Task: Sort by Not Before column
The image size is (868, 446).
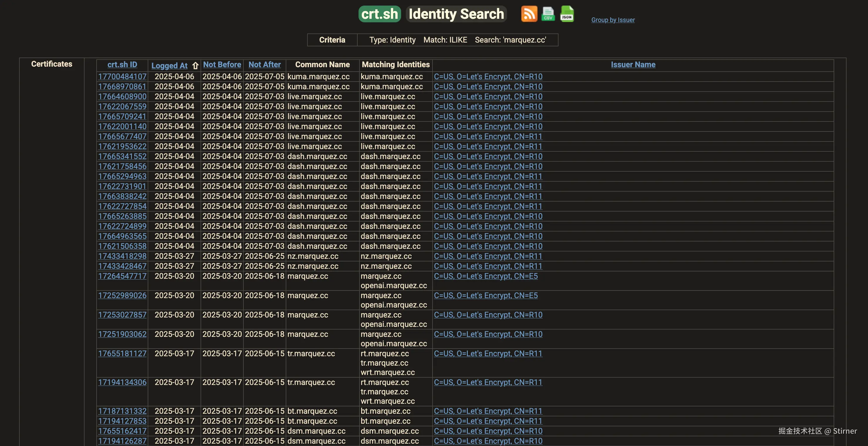Action: pos(222,65)
